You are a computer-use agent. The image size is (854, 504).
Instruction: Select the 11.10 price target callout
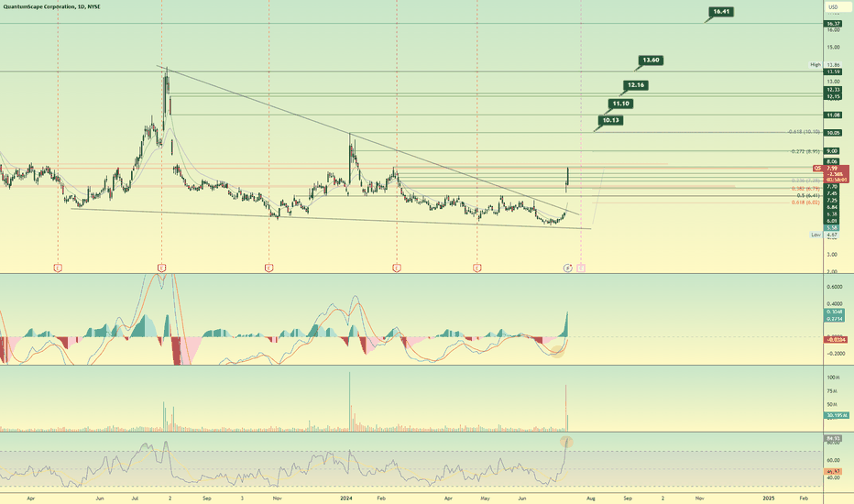(620, 104)
